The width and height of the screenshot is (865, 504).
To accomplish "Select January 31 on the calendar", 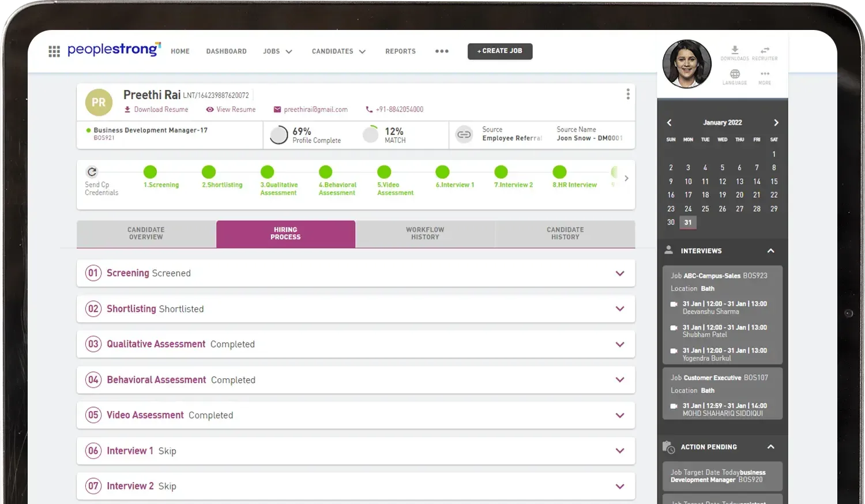I will (x=687, y=222).
